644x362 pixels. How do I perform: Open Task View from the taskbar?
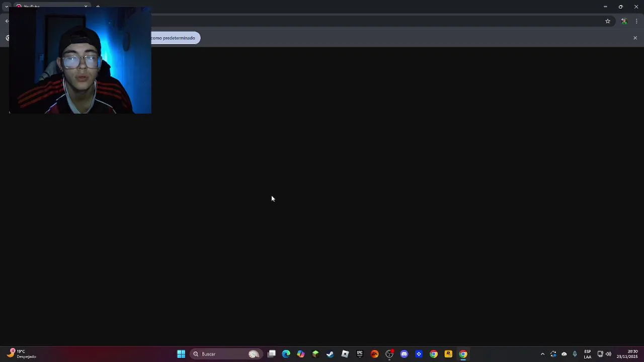[272, 354]
